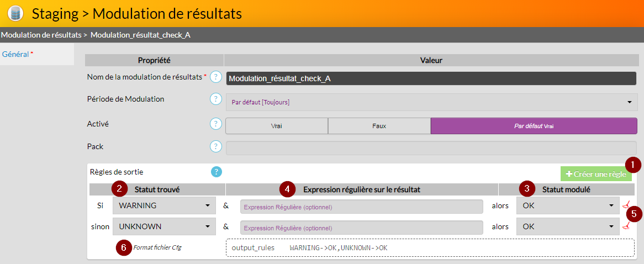
Task: Click the regex field on the WARNING row
Action: (362, 207)
